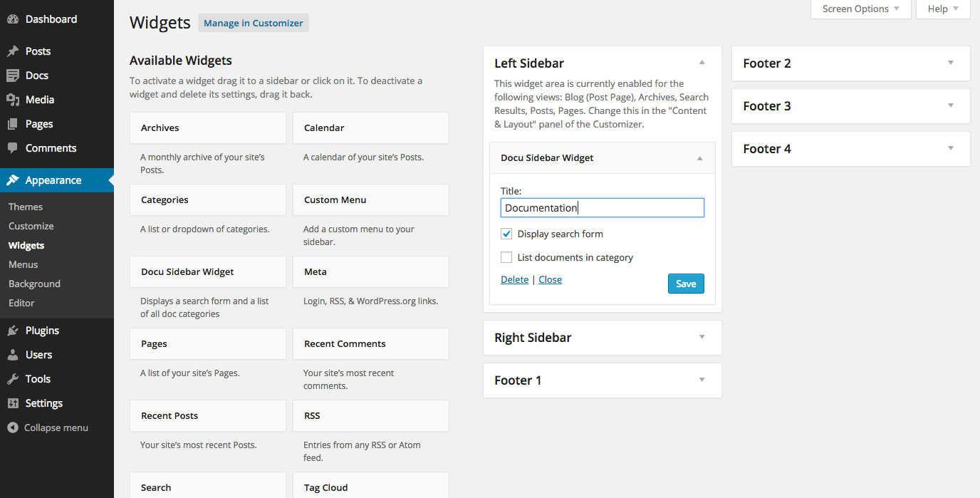Click the Posts pushpin icon
980x498 pixels.
13,51
